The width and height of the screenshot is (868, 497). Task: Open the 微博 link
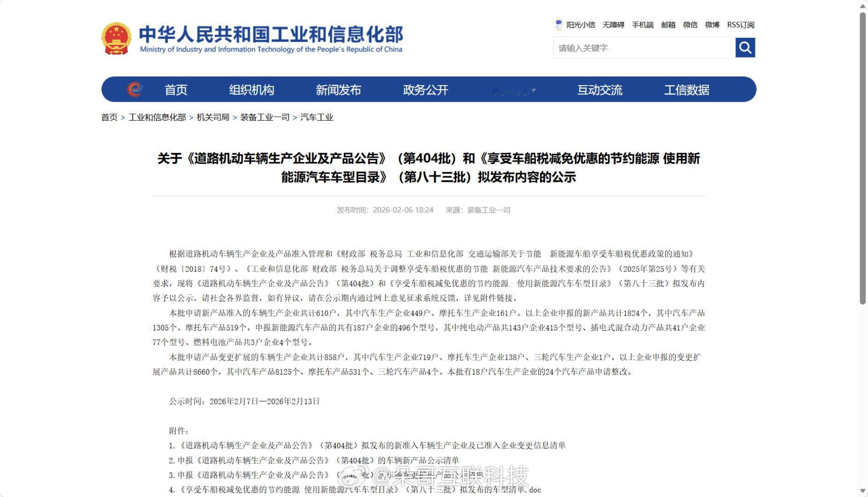point(713,25)
